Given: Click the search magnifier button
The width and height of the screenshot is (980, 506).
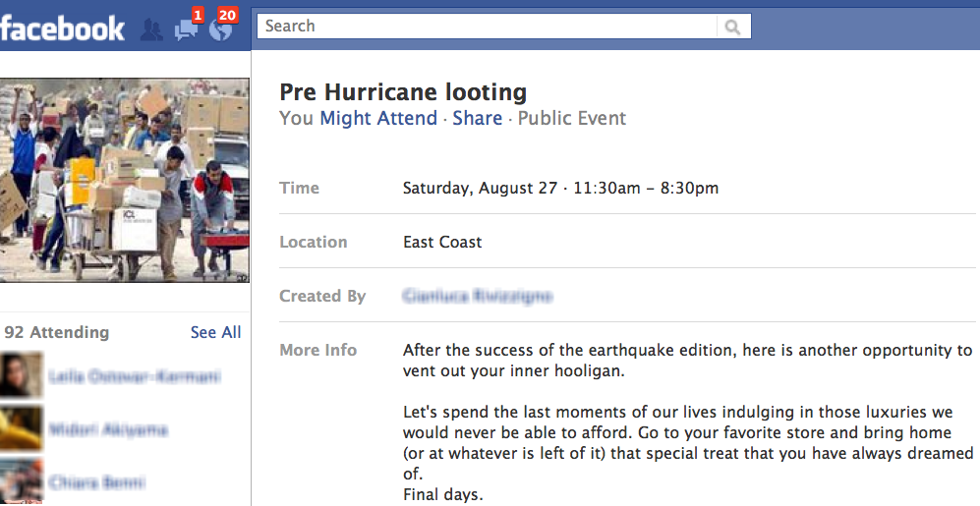Looking at the screenshot, I should pyautogui.click(x=732, y=27).
